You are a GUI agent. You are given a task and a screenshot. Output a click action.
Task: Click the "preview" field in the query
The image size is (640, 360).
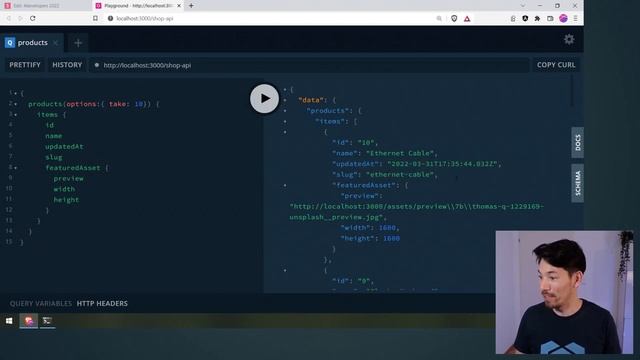pos(68,179)
